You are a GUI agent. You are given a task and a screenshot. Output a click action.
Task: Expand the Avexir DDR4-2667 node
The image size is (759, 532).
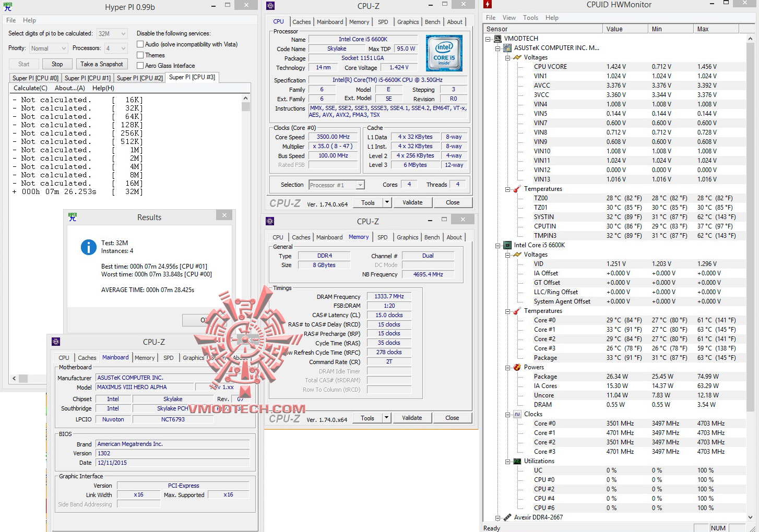coord(497,517)
